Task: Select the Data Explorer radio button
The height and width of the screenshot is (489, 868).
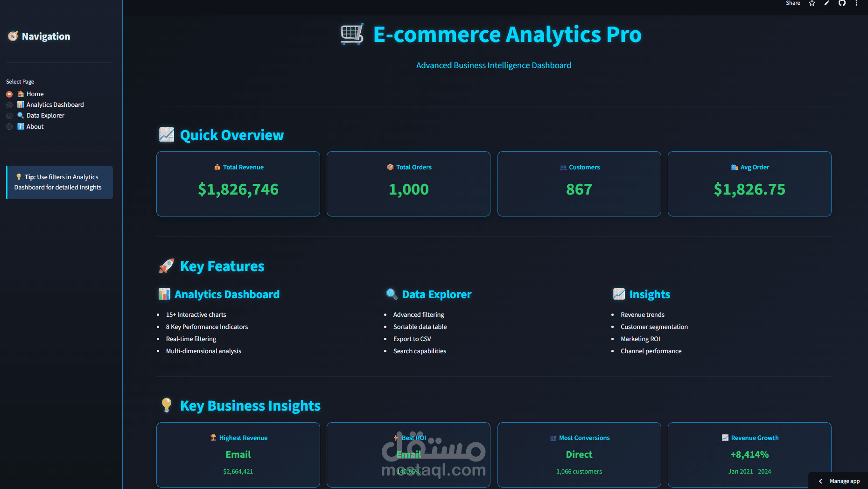Action: point(9,116)
